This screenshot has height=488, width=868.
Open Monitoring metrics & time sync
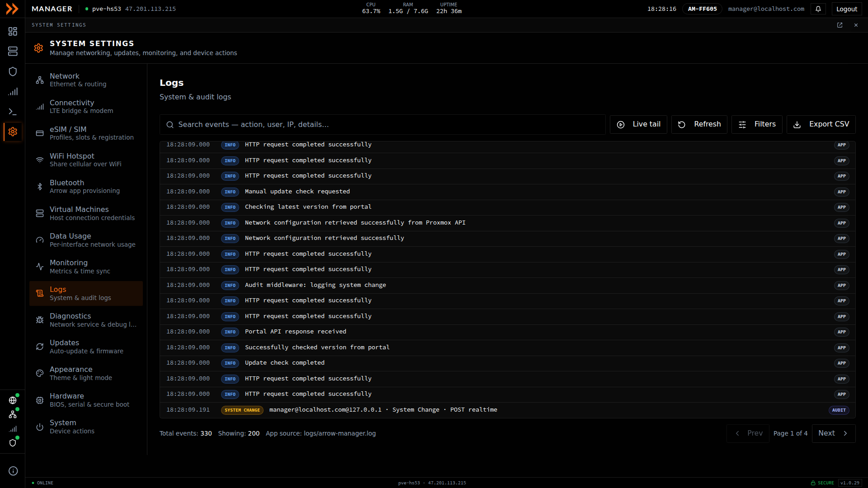pos(86,267)
